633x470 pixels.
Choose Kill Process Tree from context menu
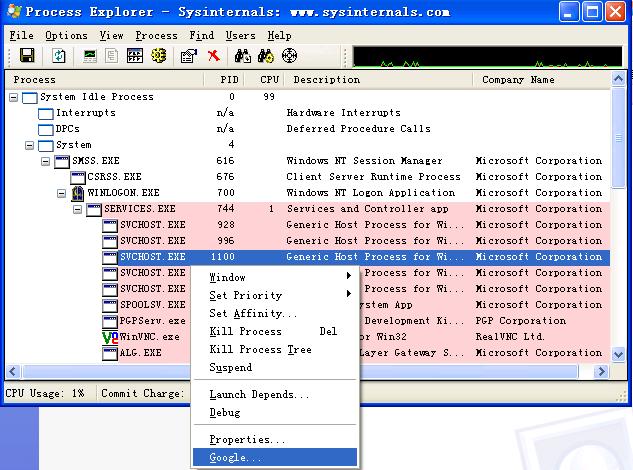coord(275,350)
